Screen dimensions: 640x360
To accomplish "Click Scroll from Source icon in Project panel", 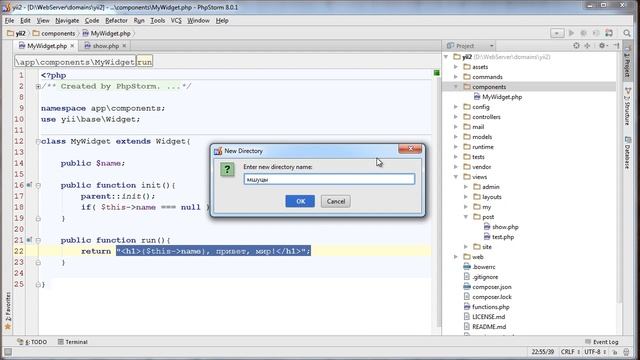I will point(576,46).
